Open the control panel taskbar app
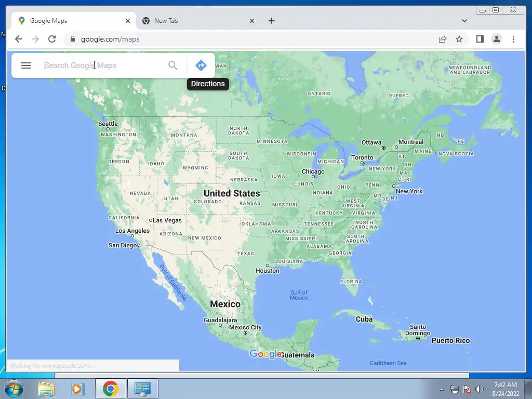The width and height of the screenshot is (532, 399). (x=142, y=389)
